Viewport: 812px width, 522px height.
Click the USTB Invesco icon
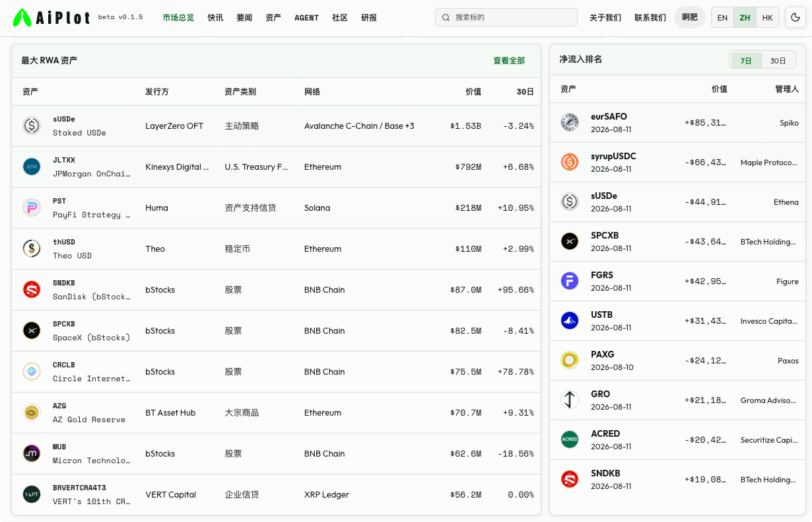pos(570,320)
